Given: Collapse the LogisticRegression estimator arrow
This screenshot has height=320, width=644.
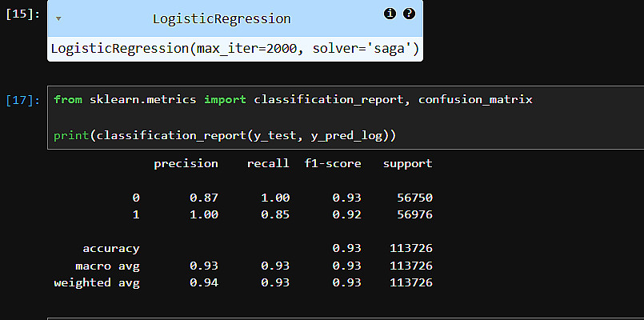Looking at the screenshot, I should click(x=58, y=18).
